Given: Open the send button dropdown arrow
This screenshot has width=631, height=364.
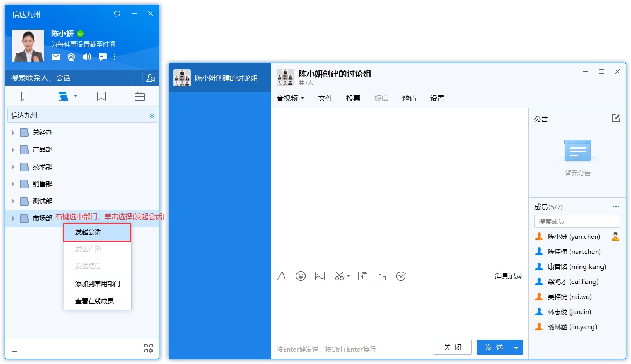Looking at the screenshot, I should pos(517,347).
